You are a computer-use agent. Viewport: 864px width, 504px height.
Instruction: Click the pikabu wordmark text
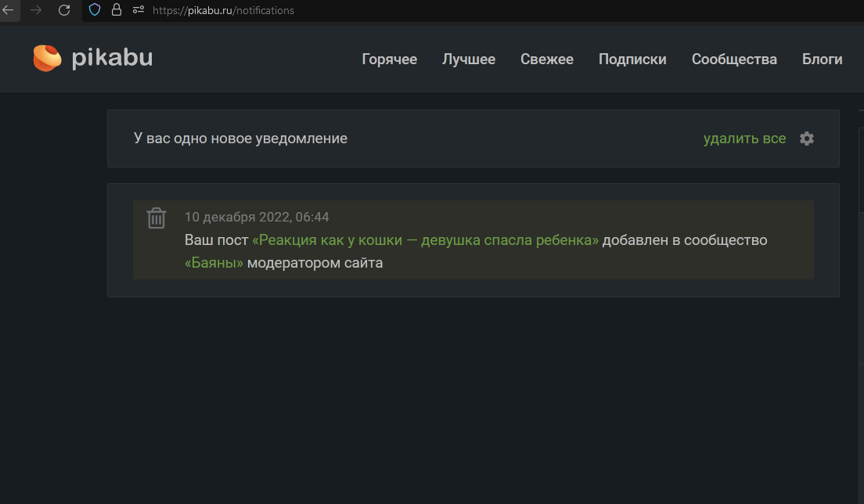pos(113,58)
